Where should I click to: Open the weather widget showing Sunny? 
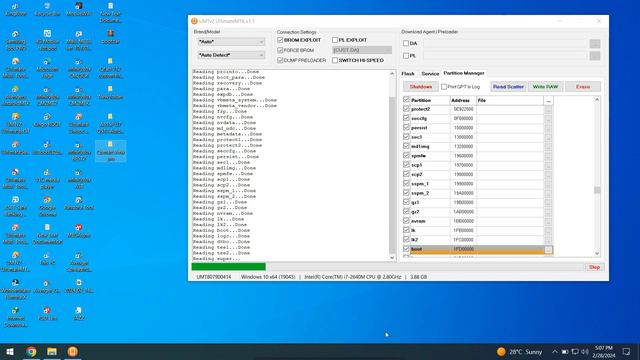(519, 351)
